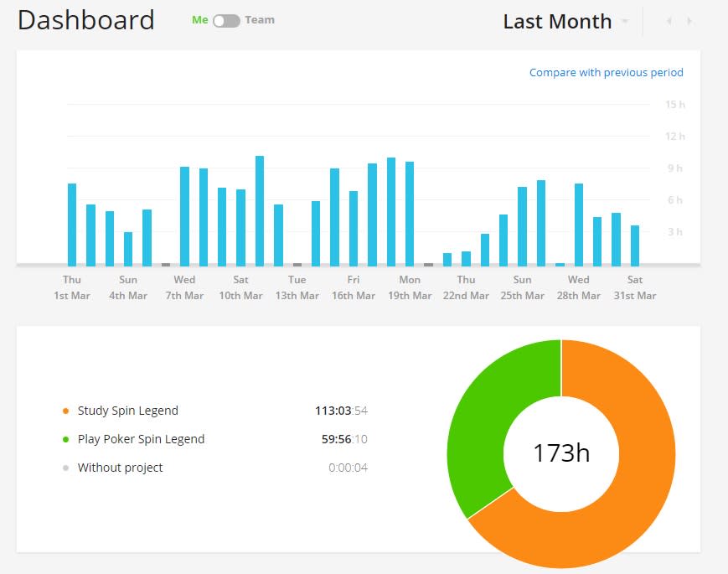Click Compare with previous period link
The width and height of the screenshot is (728, 574).
click(607, 72)
